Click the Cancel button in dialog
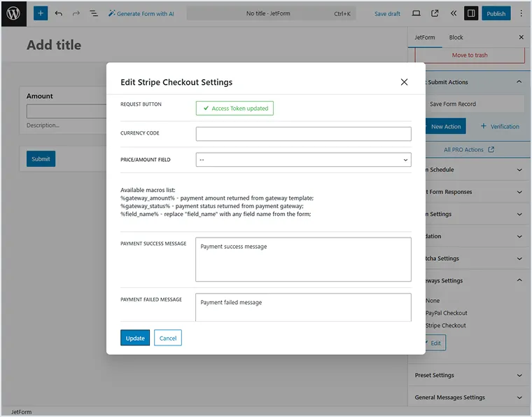 [168, 338]
